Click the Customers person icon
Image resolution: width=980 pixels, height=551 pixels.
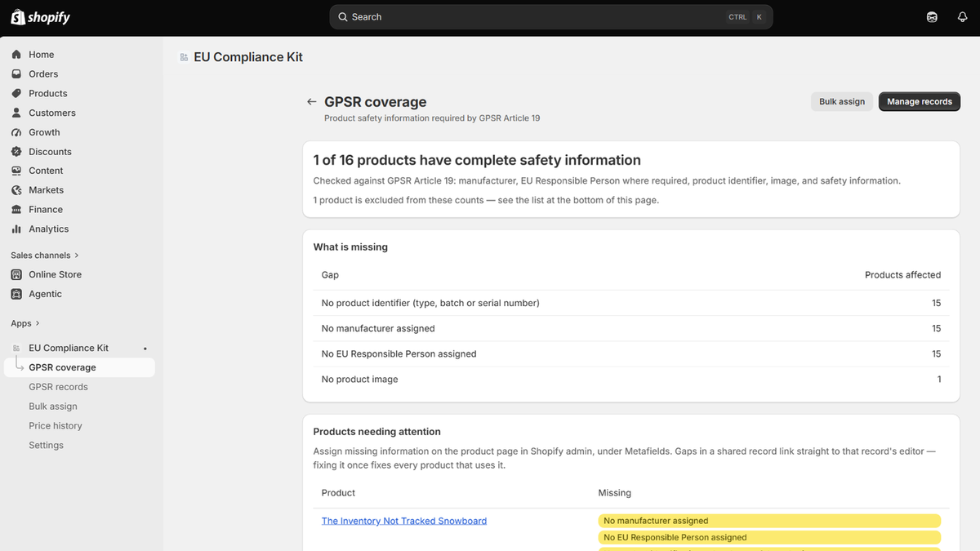point(16,113)
